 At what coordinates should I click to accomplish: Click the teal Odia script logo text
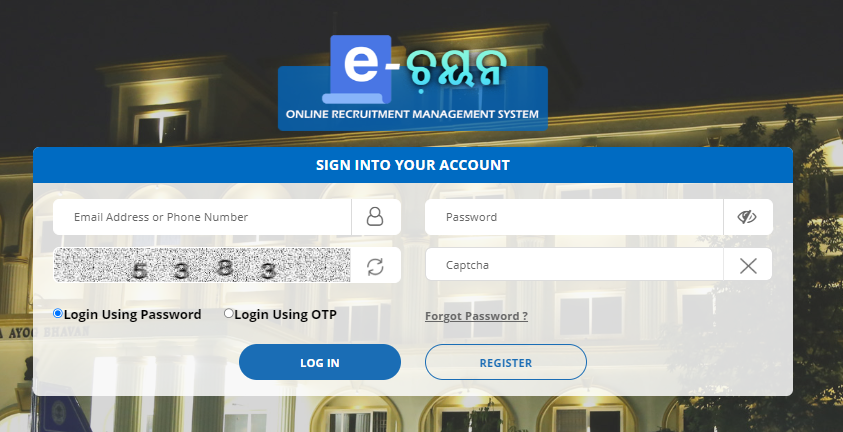click(x=457, y=69)
